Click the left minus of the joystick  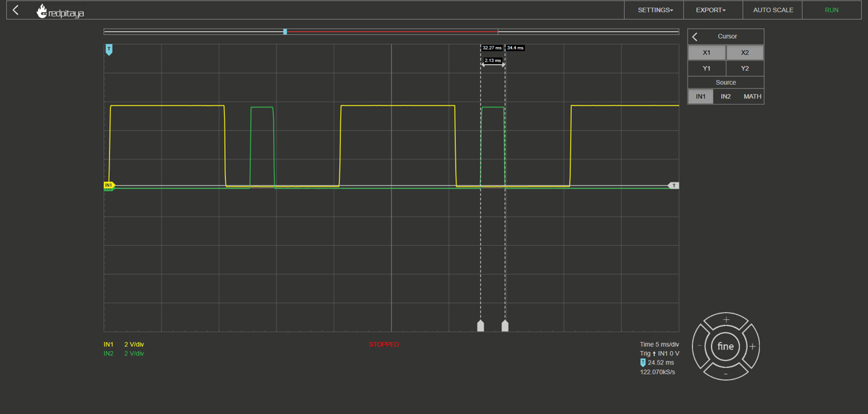coord(700,347)
